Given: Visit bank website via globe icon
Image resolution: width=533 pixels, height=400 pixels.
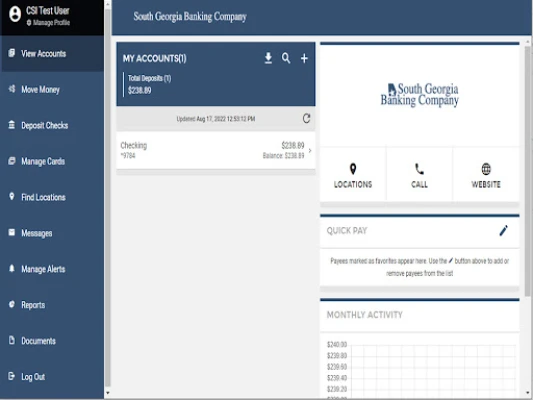Looking at the screenshot, I should point(486,169).
